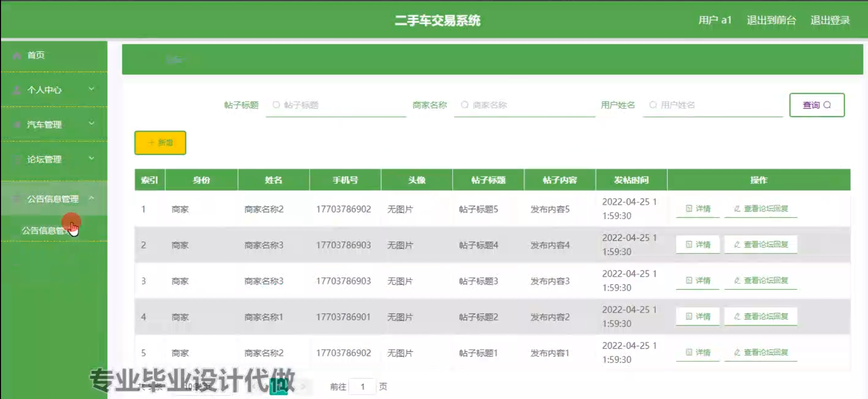Viewport: 868px width, 399px height.
Task: Focus the 帖子标题 search field
Action: click(x=336, y=105)
